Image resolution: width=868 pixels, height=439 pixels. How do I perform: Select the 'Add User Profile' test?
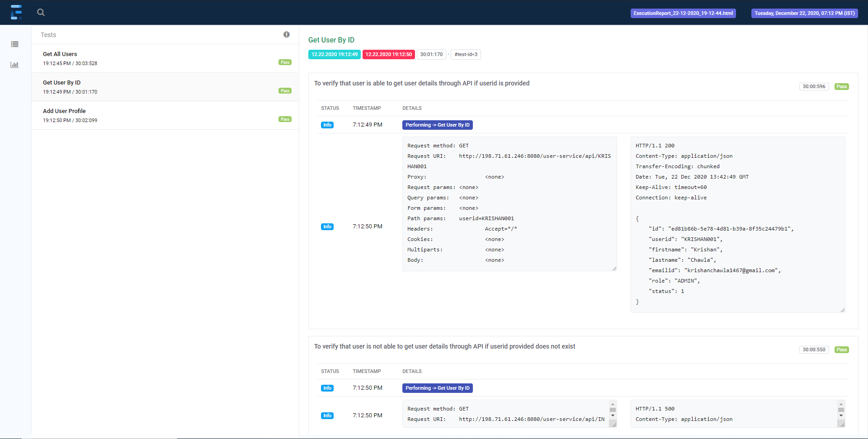64,111
